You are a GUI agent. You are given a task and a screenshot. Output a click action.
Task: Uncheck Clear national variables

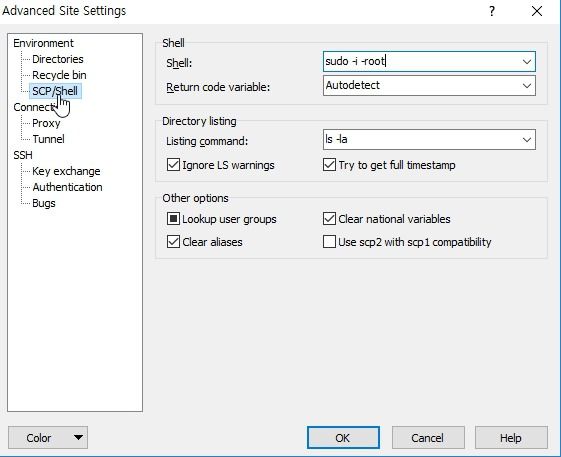click(x=330, y=219)
